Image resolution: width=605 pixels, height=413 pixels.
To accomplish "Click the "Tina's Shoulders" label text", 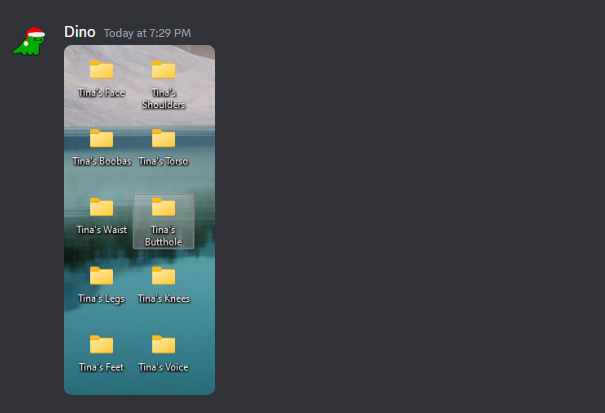I will click(164, 99).
